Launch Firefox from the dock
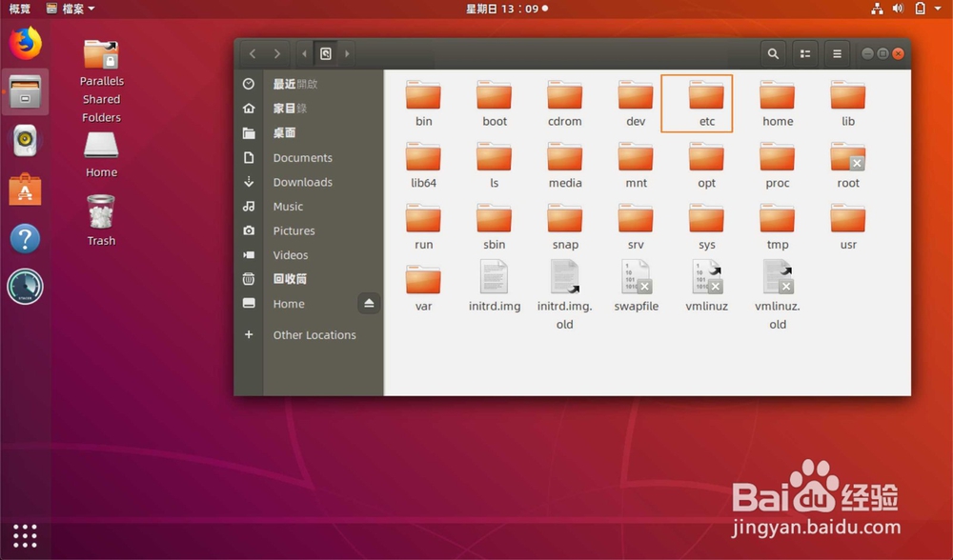Screen dimensions: 953x560 pyautogui.click(x=25, y=43)
